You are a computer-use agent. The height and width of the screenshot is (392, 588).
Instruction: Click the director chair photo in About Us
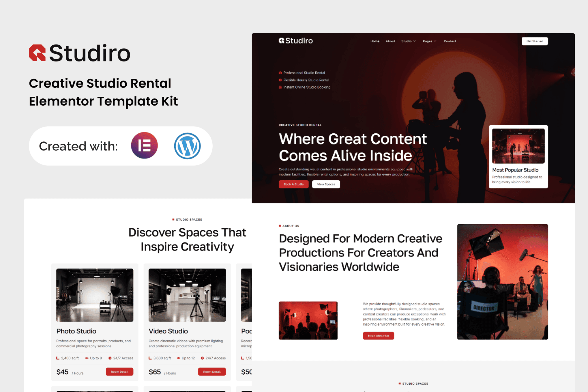pos(502,282)
